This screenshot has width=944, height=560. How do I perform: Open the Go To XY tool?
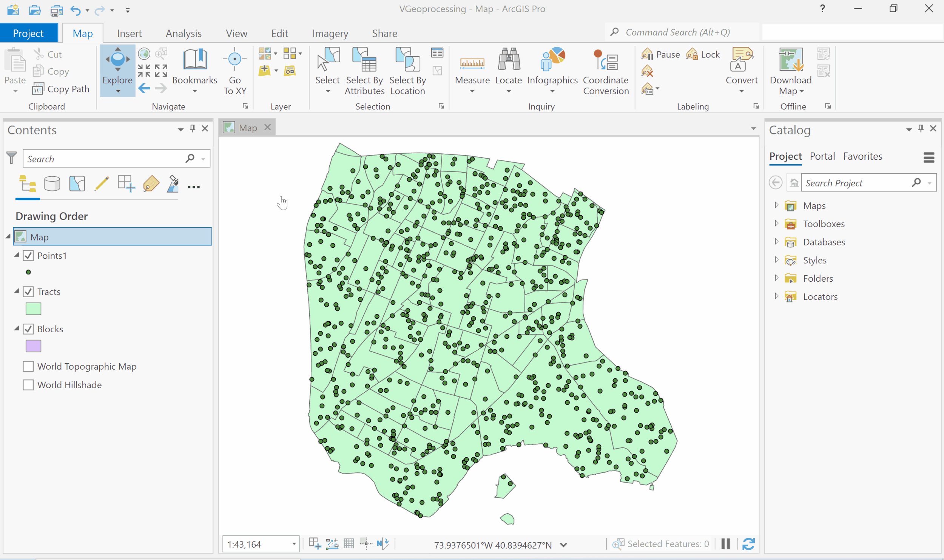coord(234,70)
